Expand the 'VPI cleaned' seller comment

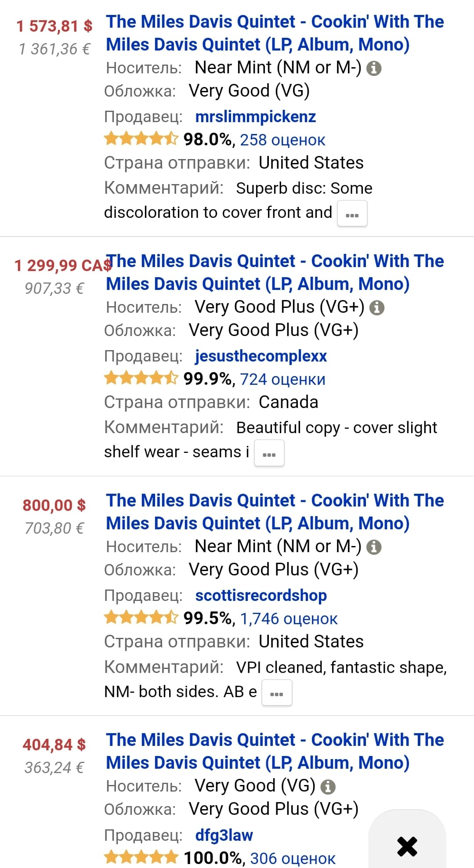coord(276,693)
